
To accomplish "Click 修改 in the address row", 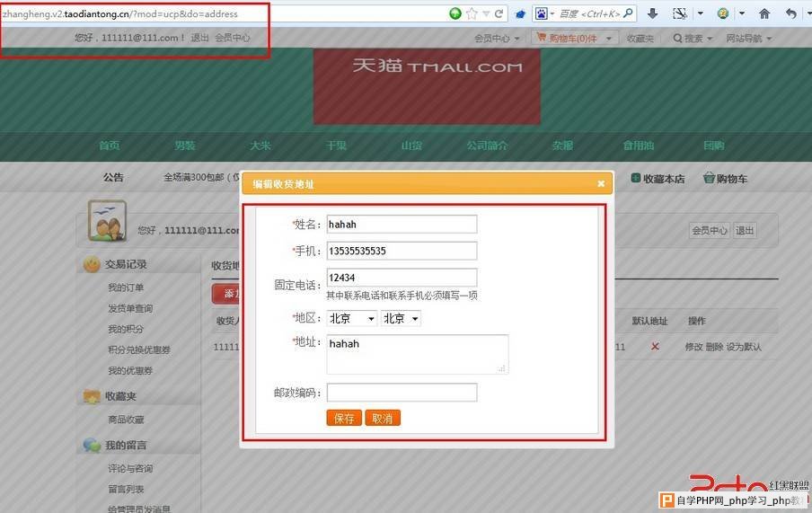I will (693, 347).
